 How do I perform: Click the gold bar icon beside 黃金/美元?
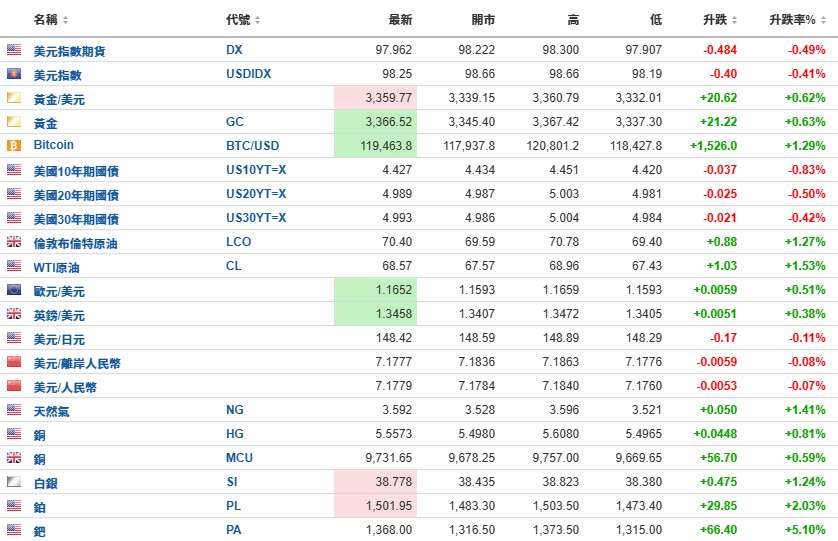coord(14,98)
